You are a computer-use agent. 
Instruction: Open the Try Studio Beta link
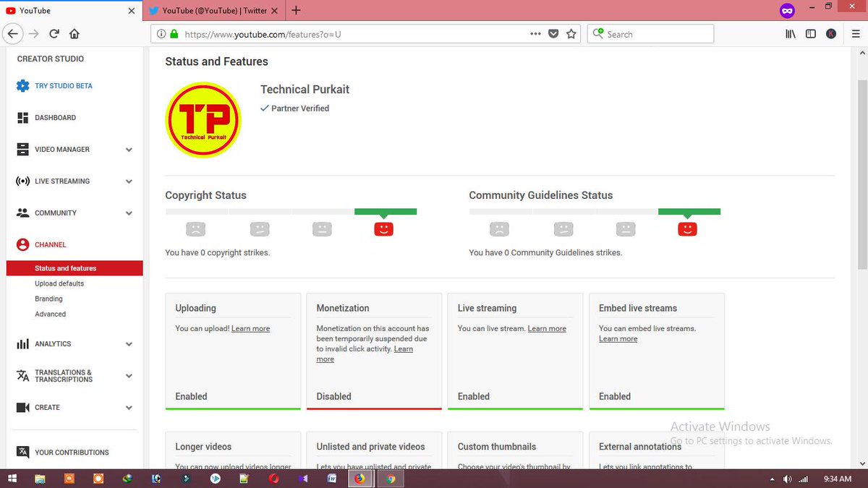point(64,86)
